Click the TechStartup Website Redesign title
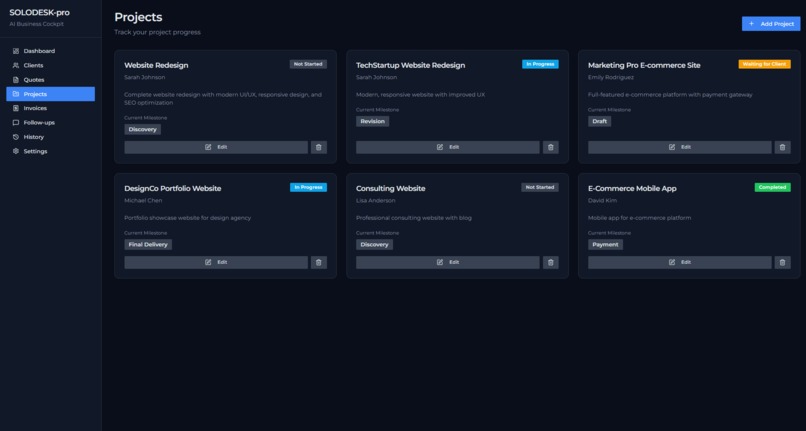806x431 pixels. [x=411, y=65]
